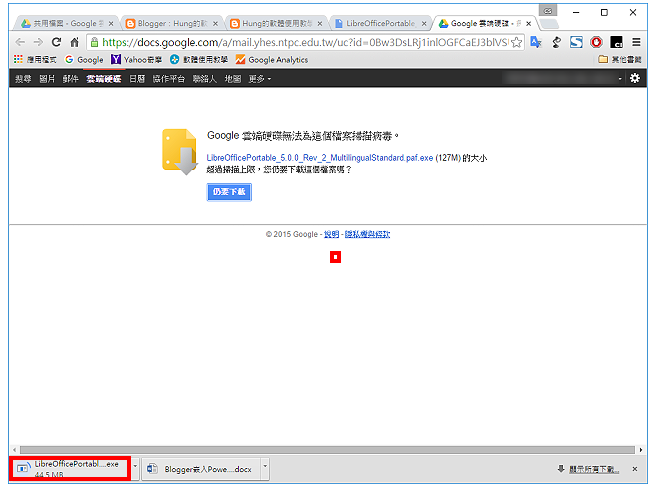The height and width of the screenshot is (497, 653).
Task: Close the LibreOfficePortable tab
Action: [x=424, y=24]
